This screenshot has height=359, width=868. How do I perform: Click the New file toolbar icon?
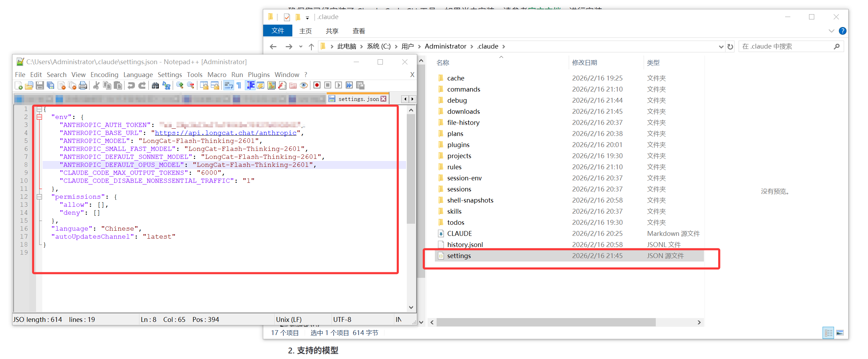(19, 85)
